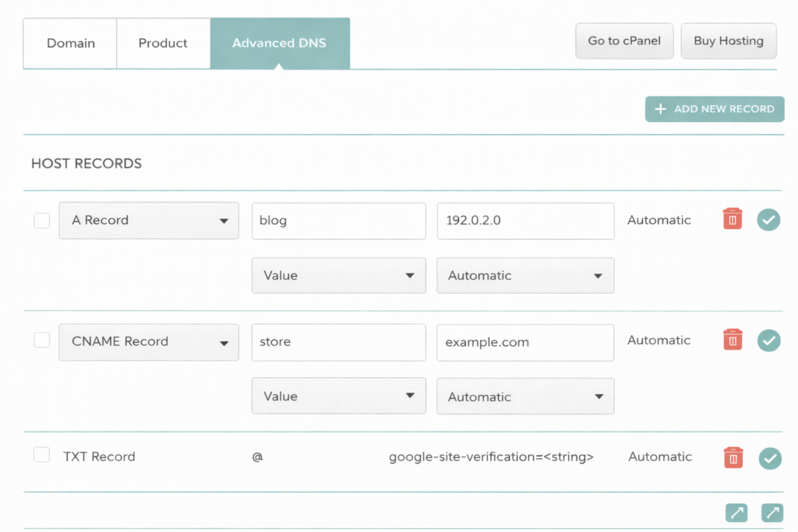Switch to the Domain tab

coord(71,43)
